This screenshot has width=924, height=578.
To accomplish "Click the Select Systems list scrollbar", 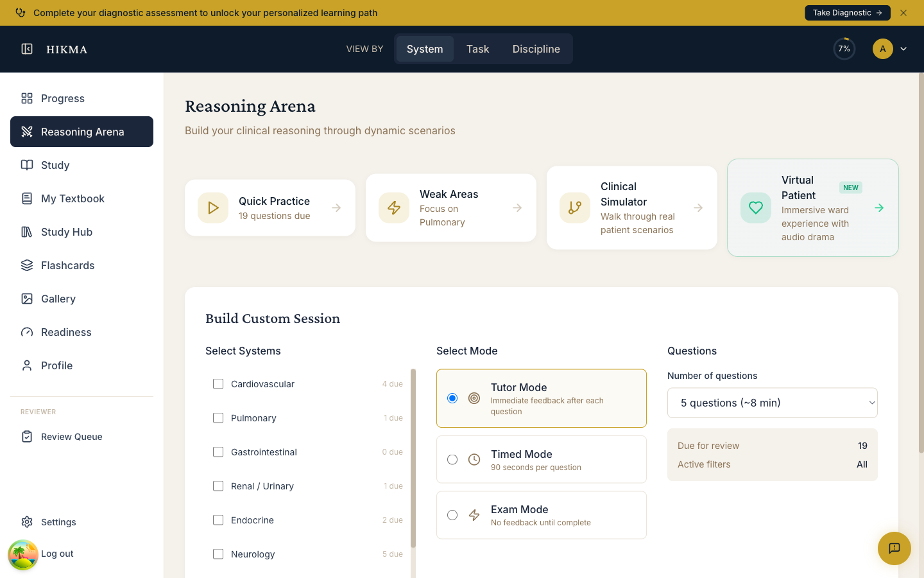I will tap(413, 458).
